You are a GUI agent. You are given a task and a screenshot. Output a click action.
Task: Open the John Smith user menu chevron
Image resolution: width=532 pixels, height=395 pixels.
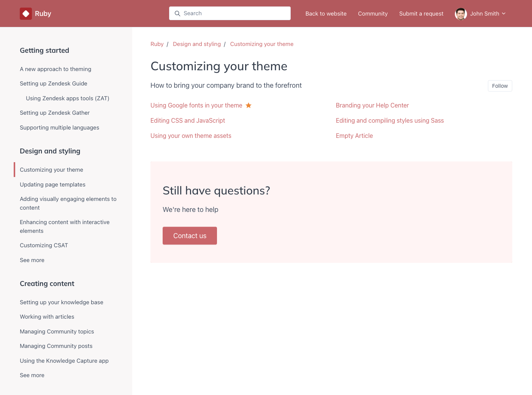504,14
